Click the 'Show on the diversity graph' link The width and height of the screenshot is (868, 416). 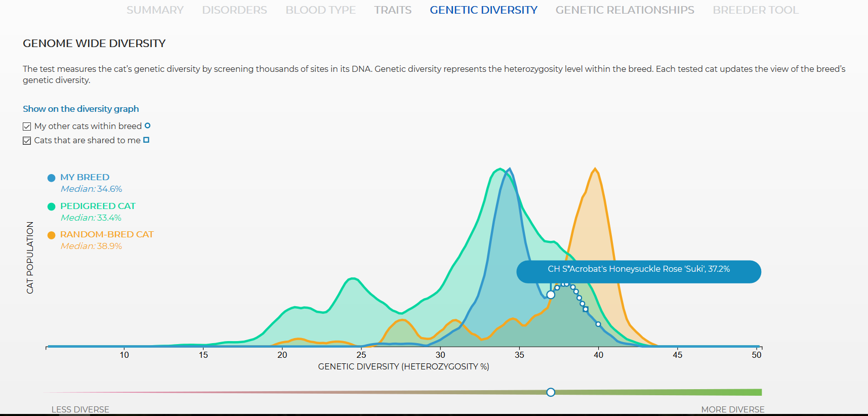tap(80, 109)
